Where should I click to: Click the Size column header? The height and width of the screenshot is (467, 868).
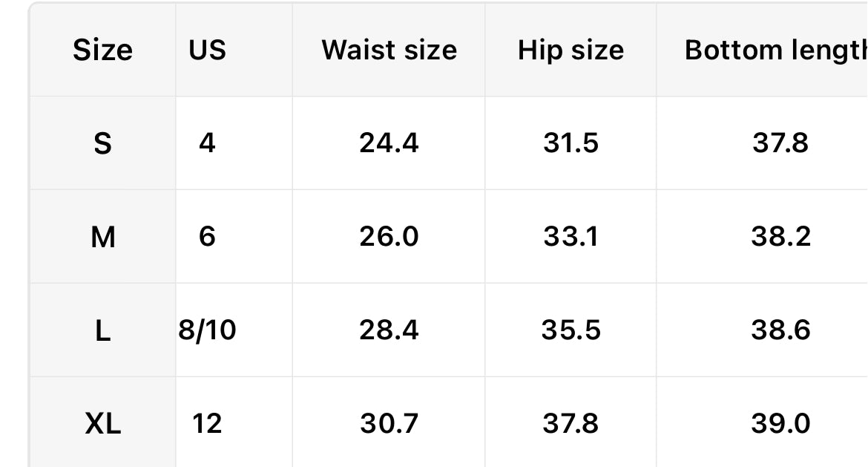click(102, 50)
